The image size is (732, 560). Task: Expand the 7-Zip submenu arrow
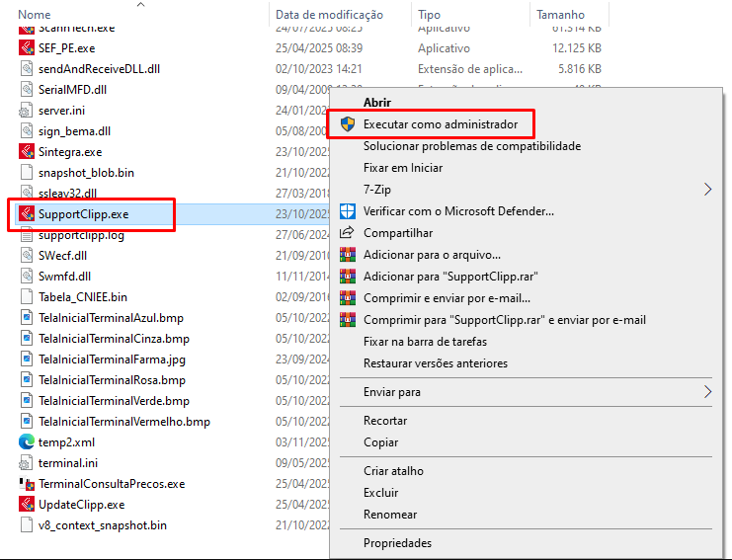tap(707, 189)
